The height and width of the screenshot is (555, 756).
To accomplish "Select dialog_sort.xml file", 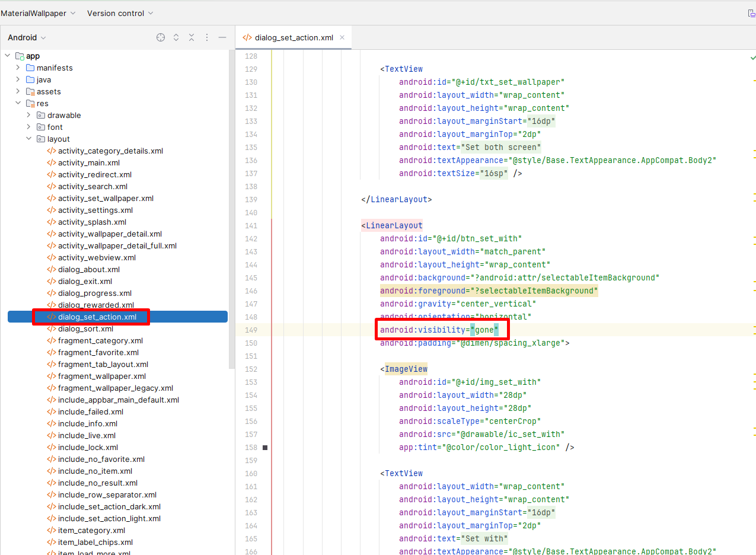I will tap(85, 328).
